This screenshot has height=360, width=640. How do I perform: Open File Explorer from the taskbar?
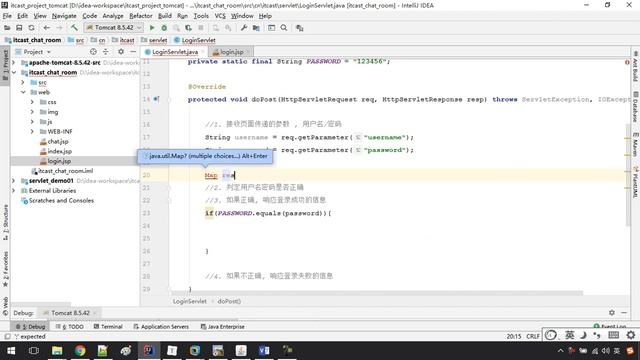pos(57,351)
